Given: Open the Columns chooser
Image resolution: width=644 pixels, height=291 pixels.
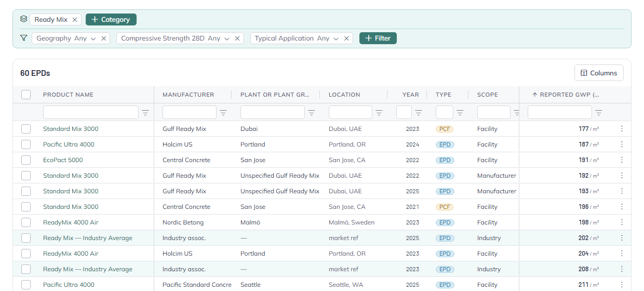Looking at the screenshot, I should click(599, 73).
